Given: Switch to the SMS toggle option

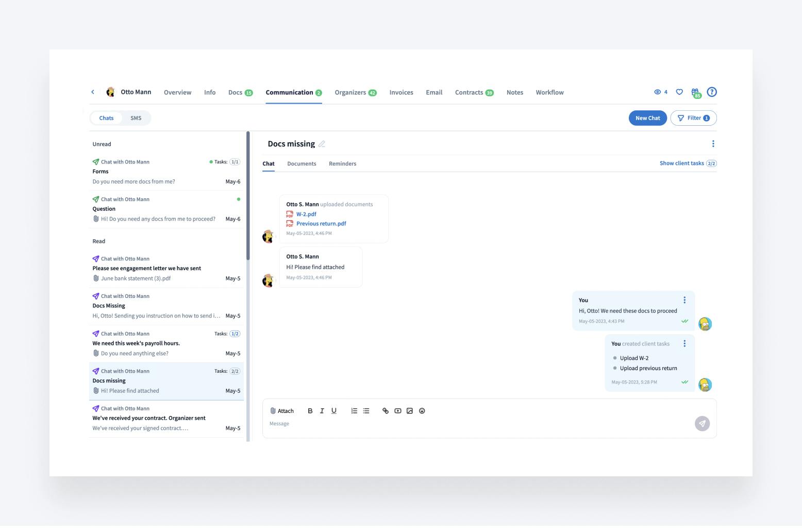Looking at the screenshot, I should click(x=136, y=118).
